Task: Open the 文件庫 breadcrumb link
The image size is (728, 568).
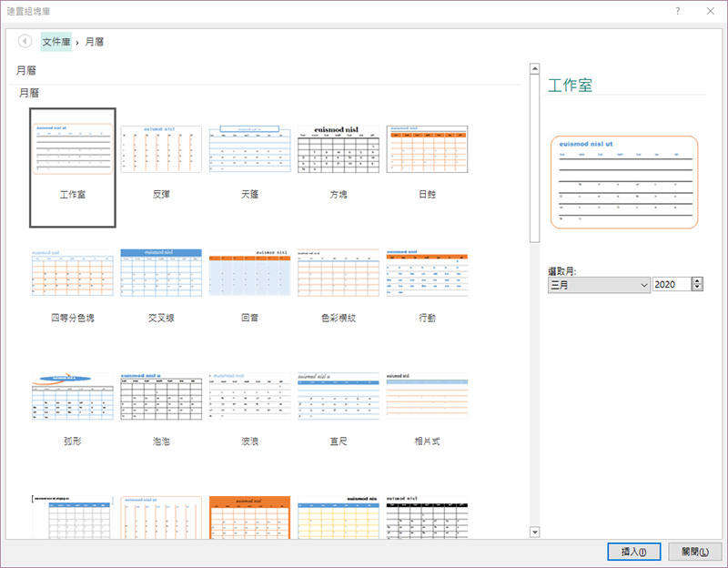Action: click(56, 42)
